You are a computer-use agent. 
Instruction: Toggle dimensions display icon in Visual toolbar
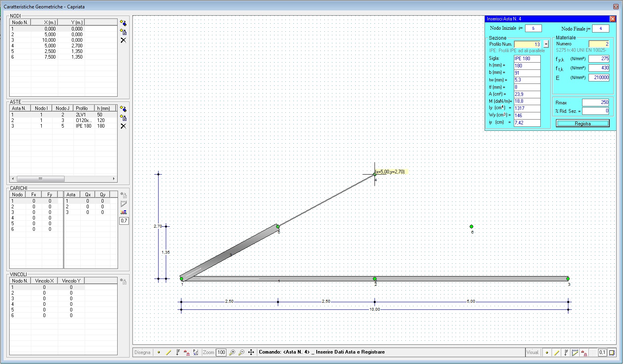(612, 353)
